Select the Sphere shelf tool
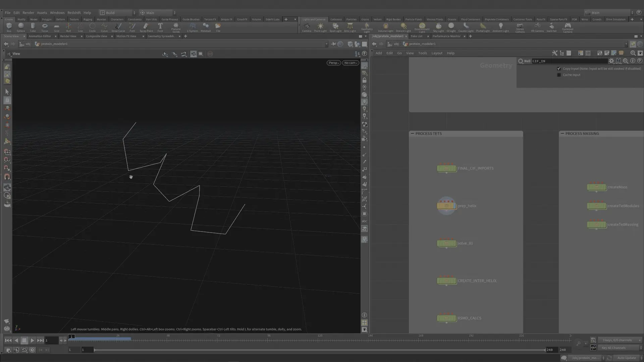The image size is (644, 362). (21, 27)
